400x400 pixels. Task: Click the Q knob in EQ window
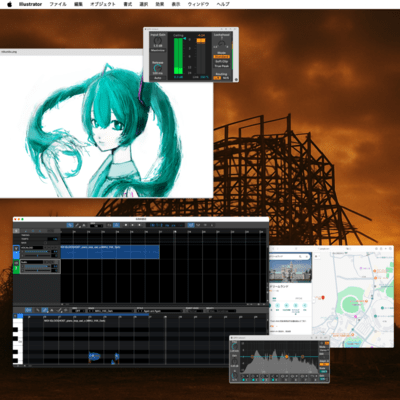[x=235, y=375]
